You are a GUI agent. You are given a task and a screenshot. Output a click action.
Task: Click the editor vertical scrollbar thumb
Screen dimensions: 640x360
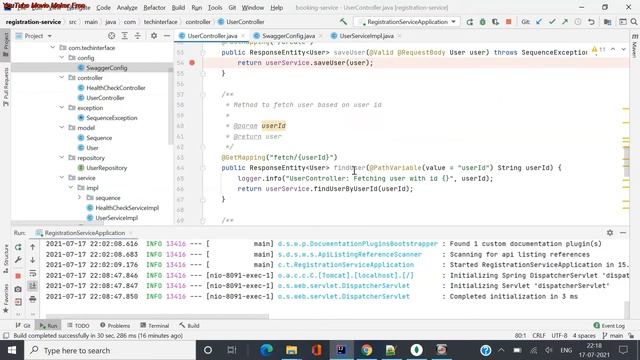coord(626,162)
